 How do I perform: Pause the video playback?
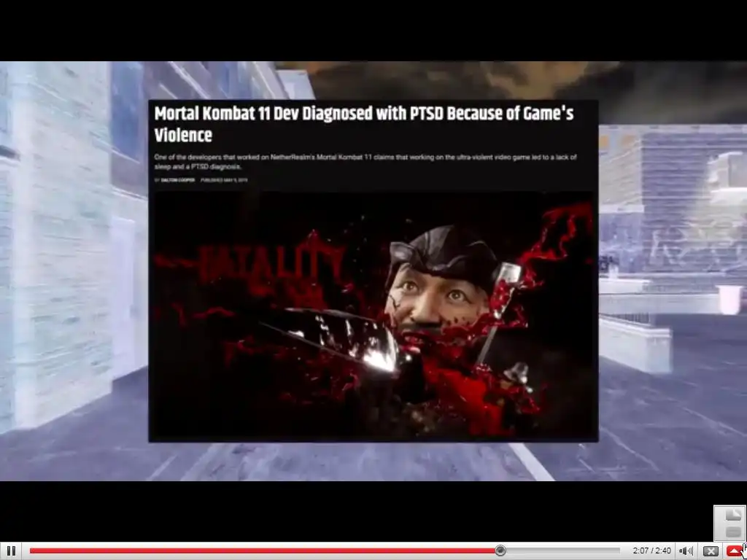[11, 551]
